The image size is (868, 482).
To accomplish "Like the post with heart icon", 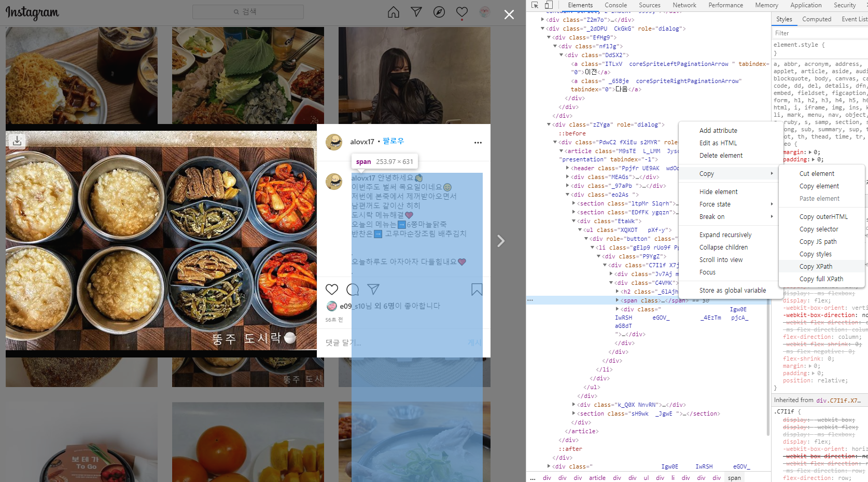I will pyautogui.click(x=332, y=290).
